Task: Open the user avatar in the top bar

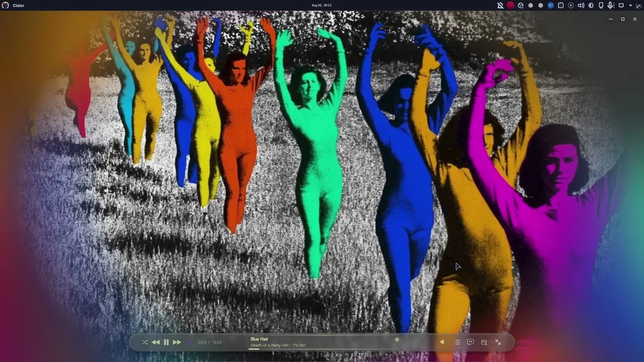Action: [x=638, y=5]
